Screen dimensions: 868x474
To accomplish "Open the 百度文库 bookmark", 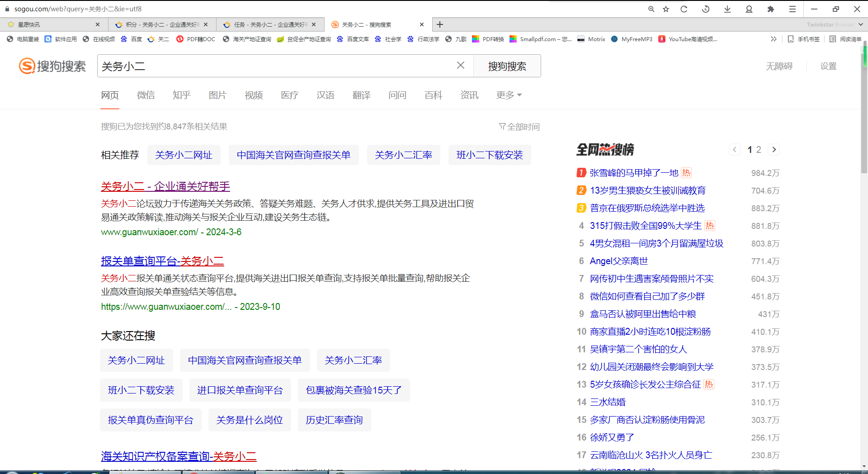I will click(x=353, y=39).
